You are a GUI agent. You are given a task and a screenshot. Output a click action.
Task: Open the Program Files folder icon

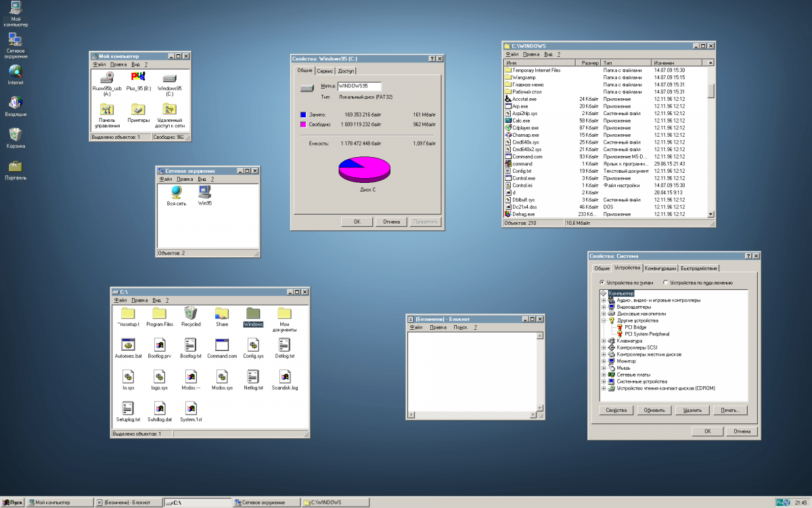[x=160, y=313]
